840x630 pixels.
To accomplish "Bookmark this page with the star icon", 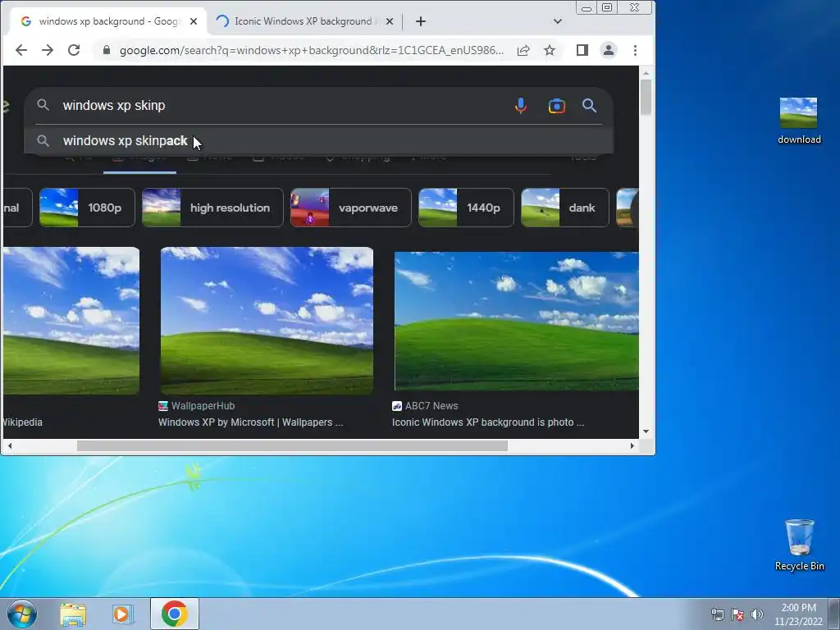I will pyautogui.click(x=550, y=50).
